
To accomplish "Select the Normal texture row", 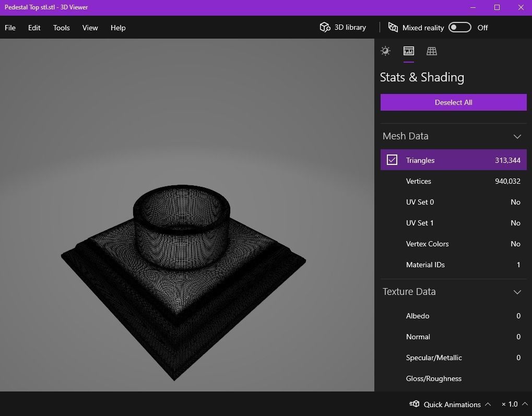I will click(x=453, y=337).
